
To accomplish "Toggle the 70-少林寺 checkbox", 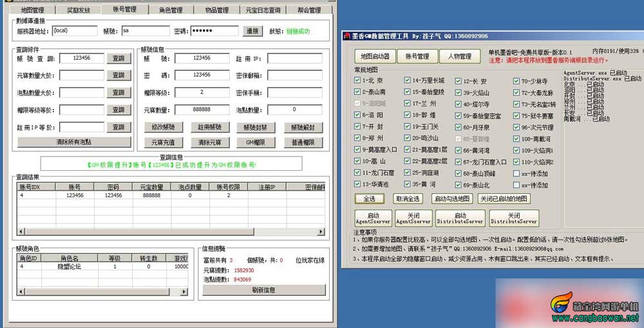I will pos(516,81).
